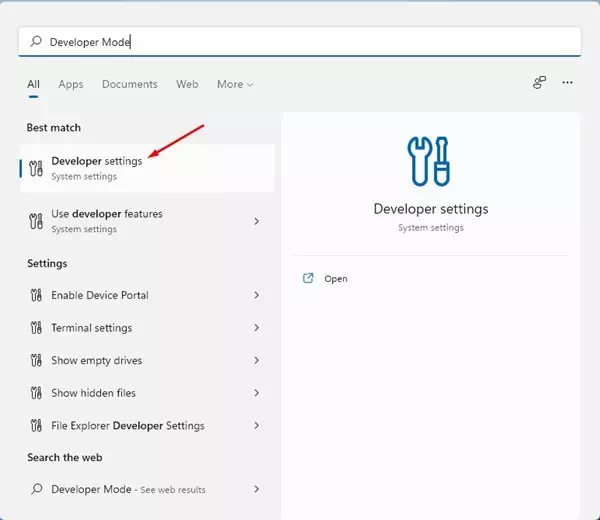Expand the Use developer features chevron
This screenshot has width=600, height=520.
[256, 221]
